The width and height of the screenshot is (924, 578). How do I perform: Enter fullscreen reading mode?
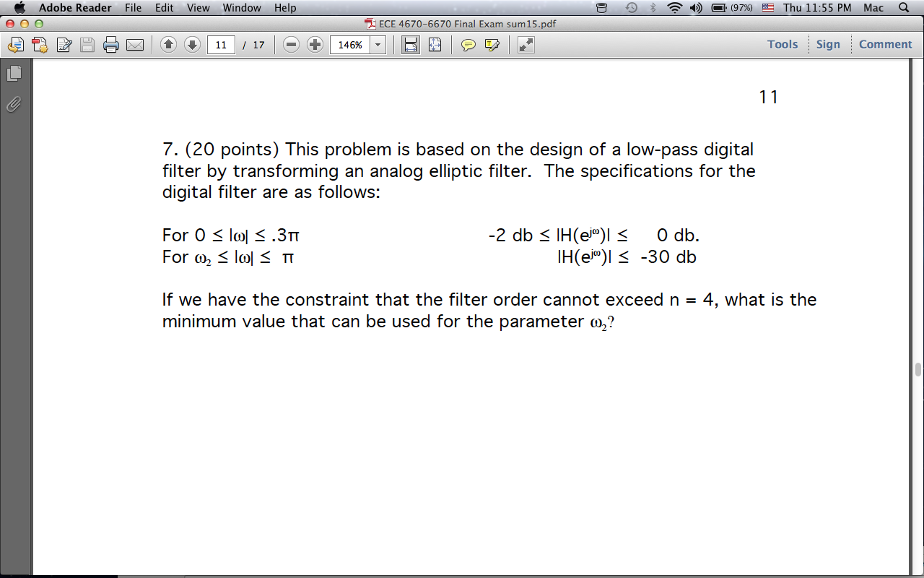tap(526, 45)
